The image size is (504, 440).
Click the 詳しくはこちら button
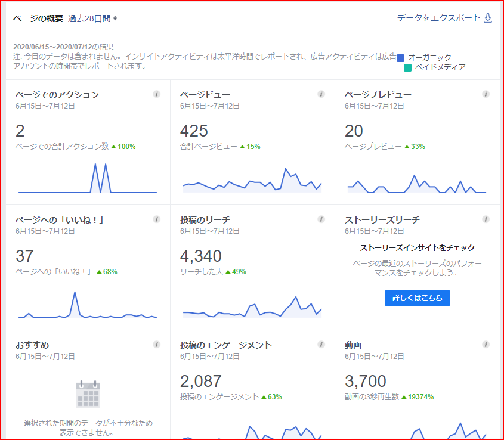(417, 298)
